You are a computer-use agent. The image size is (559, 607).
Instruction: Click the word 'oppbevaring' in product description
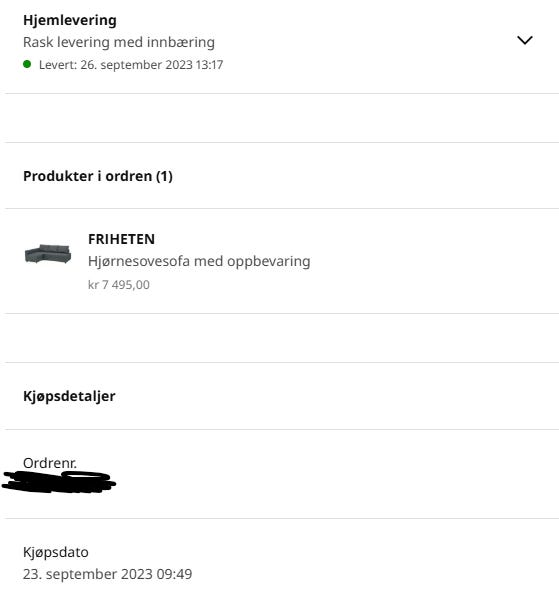point(269,262)
